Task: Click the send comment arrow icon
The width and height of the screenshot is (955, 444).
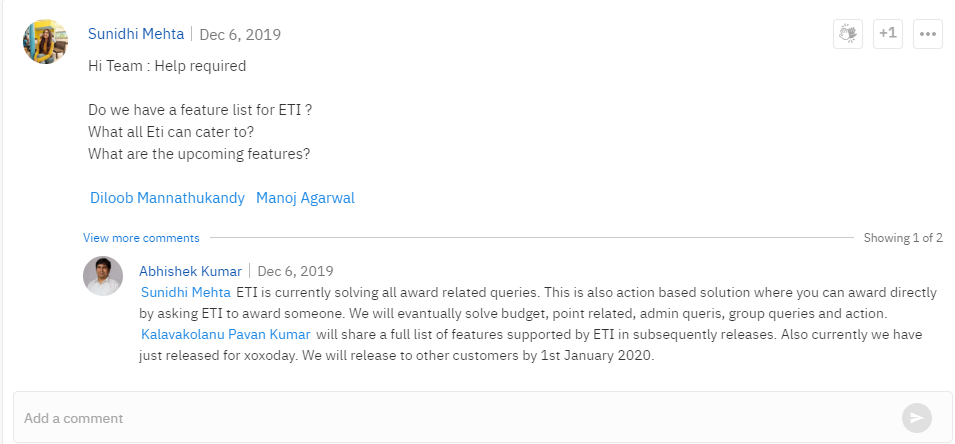Action: [x=917, y=418]
